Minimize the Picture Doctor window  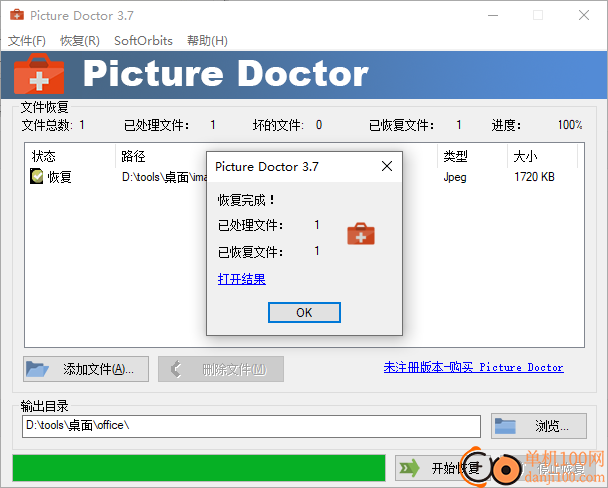click(x=493, y=16)
